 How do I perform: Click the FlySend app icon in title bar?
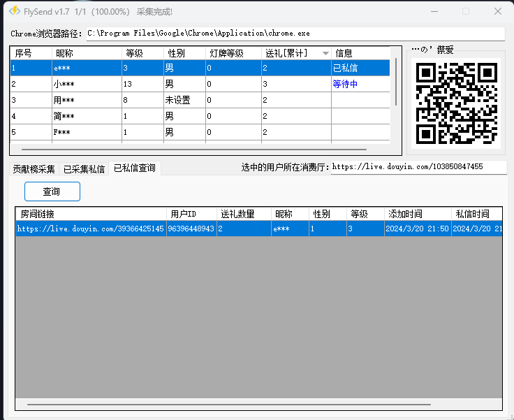13,11
